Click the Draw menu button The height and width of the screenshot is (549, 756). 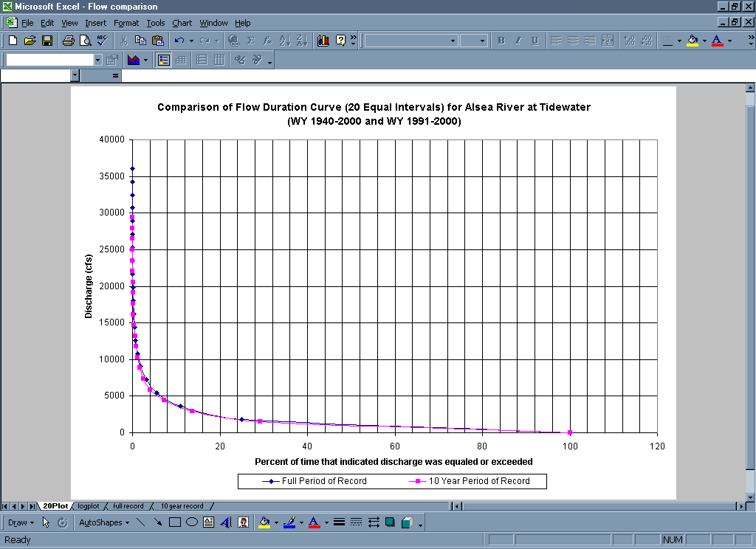(x=20, y=522)
